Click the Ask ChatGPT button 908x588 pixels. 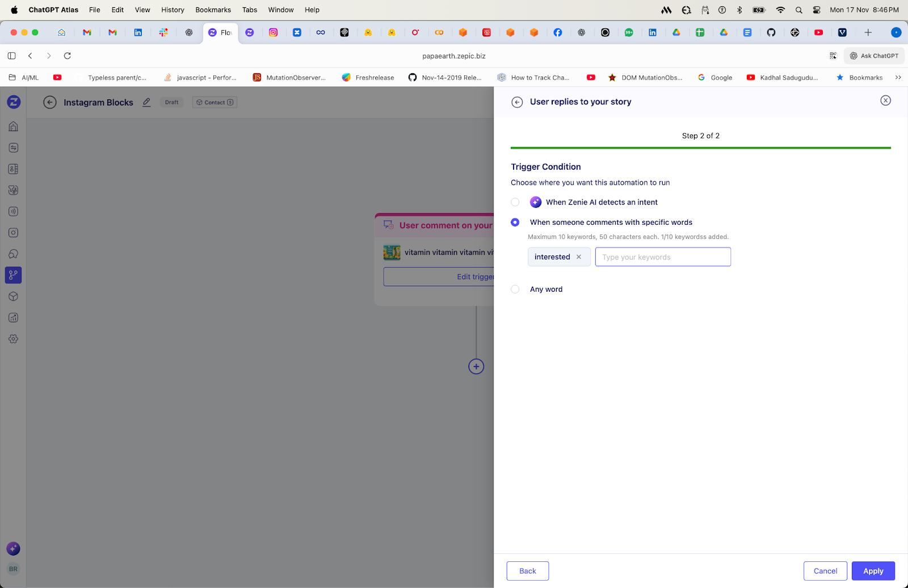874,56
